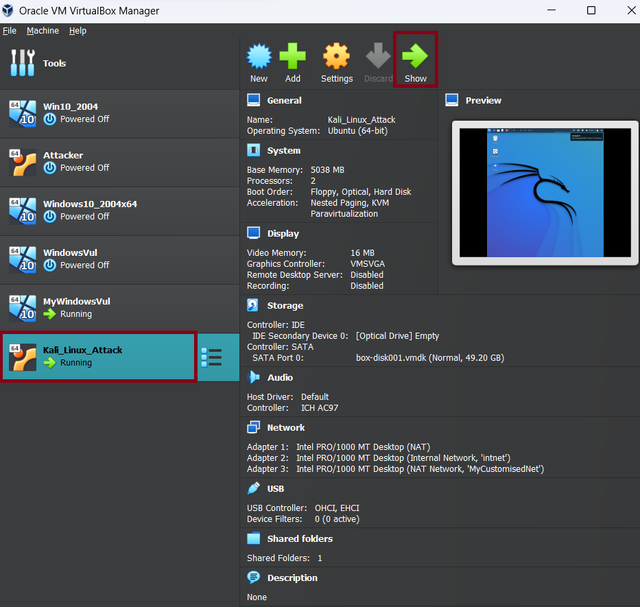The image size is (640, 607).
Task: Select the Attacker virtual machine
Action: pos(119,162)
